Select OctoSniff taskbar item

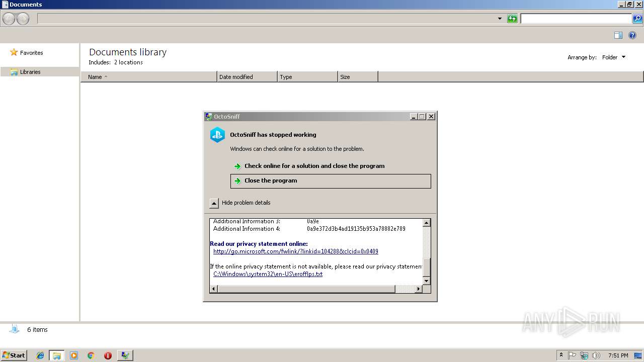125,355
